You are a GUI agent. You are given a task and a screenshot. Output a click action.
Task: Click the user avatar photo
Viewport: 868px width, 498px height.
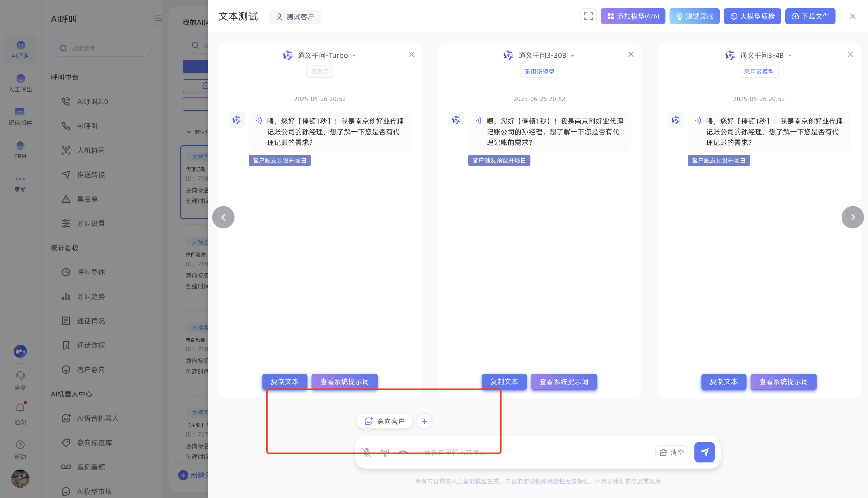tap(20, 478)
